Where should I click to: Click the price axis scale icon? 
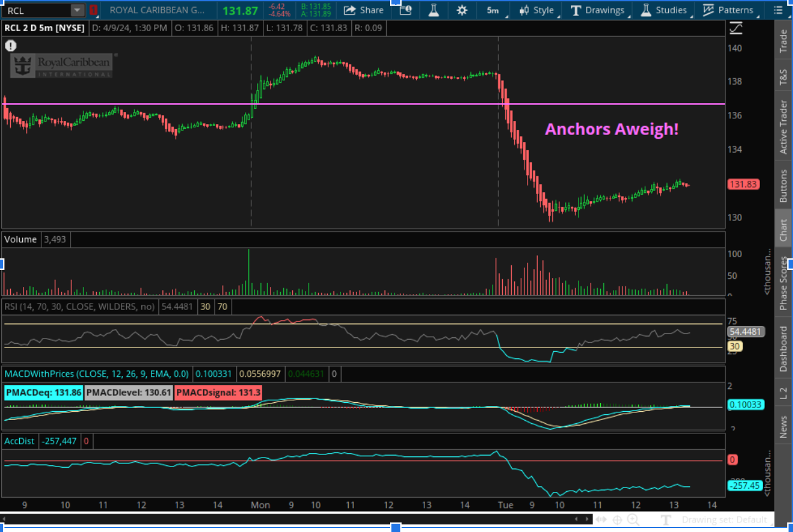point(736,28)
